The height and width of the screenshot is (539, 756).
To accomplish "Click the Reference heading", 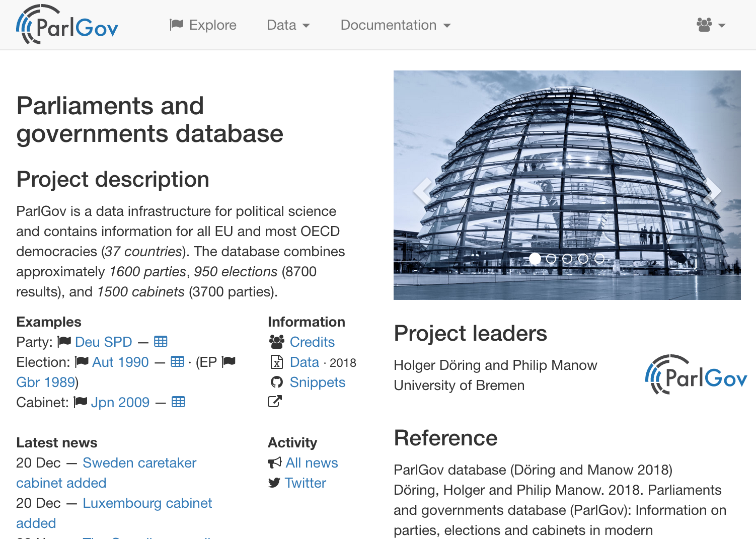I will [x=445, y=438].
